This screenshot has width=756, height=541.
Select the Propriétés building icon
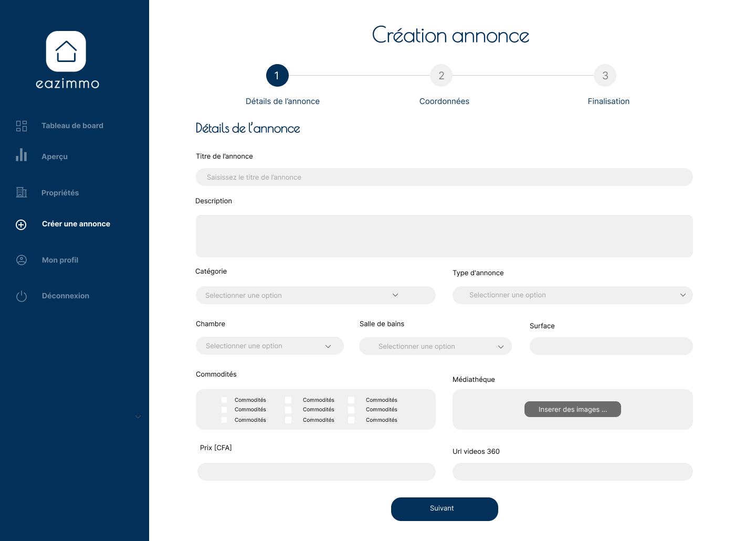click(22, 192)
